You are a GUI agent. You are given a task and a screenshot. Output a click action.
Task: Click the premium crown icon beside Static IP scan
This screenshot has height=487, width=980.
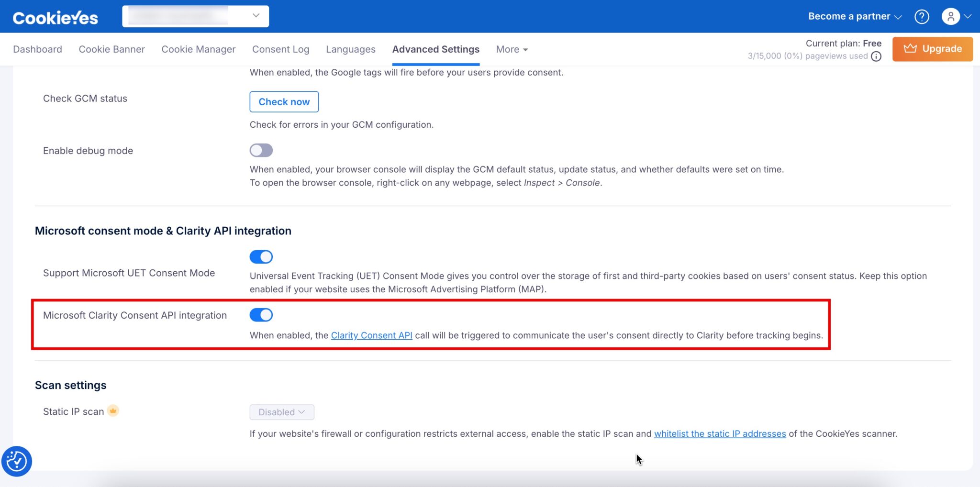click(113, 410)
